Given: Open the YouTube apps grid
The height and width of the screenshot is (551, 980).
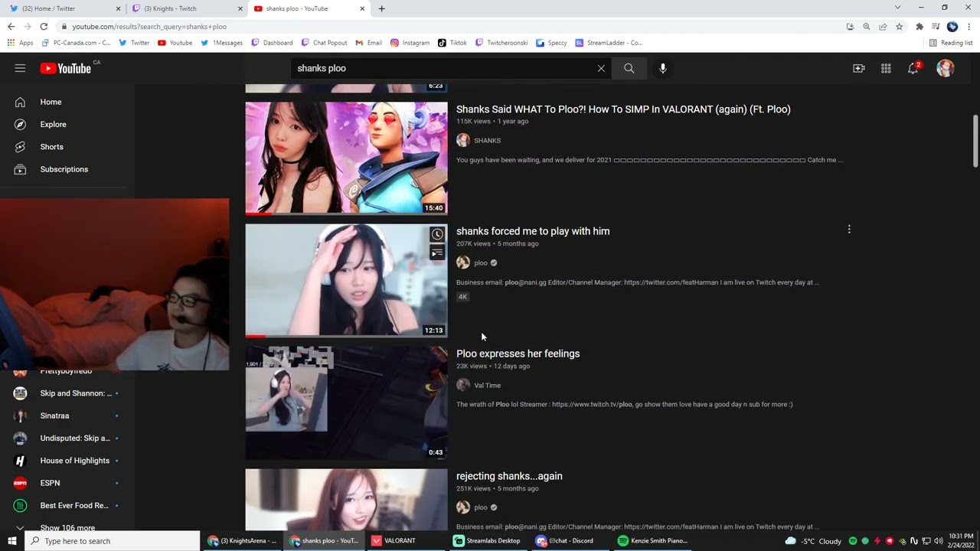Looking at the screenshot, I should pyautogui.click(x=886, y=68).
